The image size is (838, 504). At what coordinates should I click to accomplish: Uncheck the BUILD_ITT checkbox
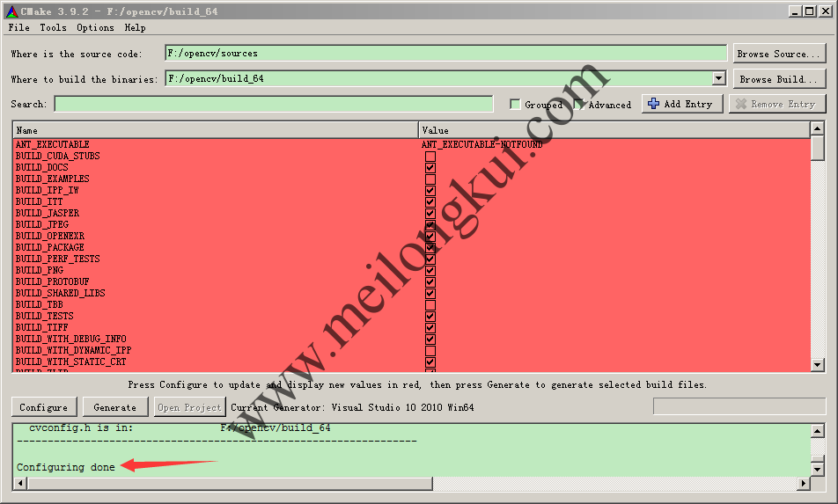[x=430, y=202]
